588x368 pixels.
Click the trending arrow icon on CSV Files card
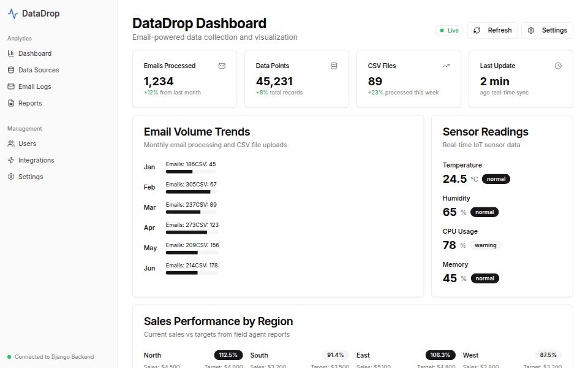(446, 65)
